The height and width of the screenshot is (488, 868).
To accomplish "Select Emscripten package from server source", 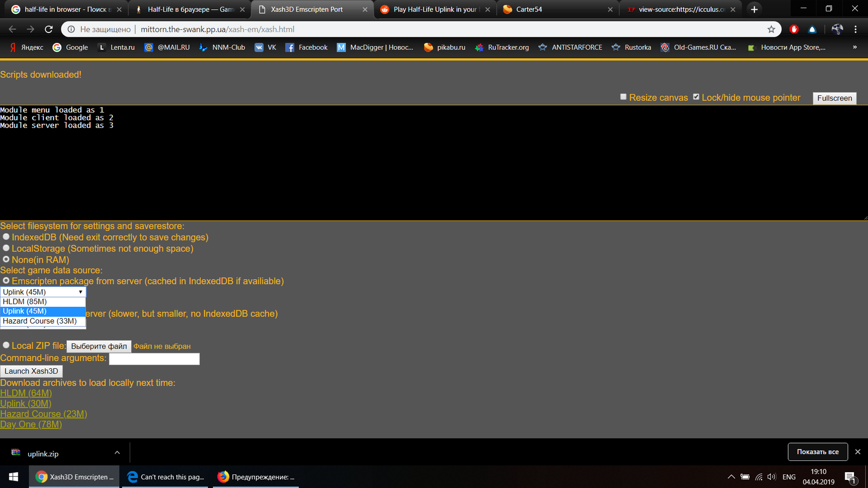I will click(6, 280).
